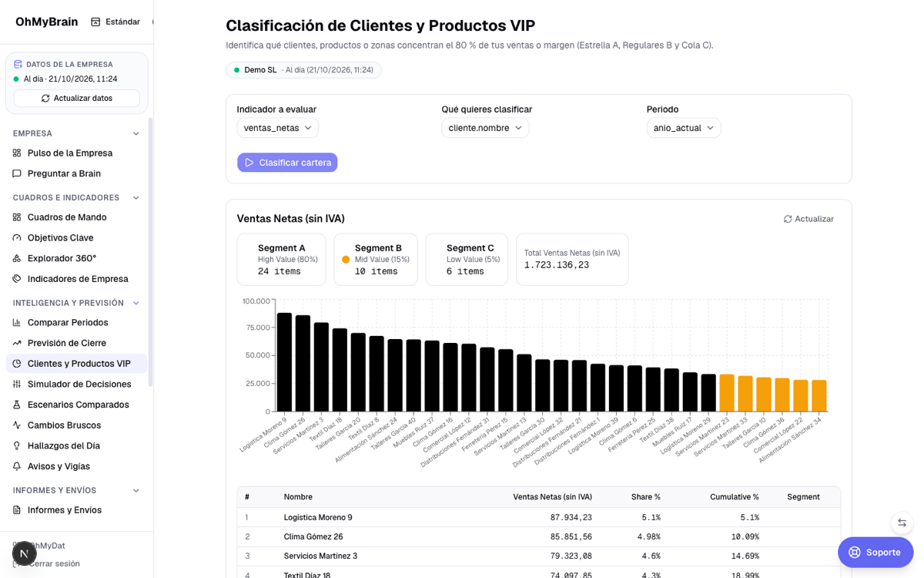Click the OhMyBrain logo text
The height and width of the screenshot is (578, 924).
(47, 22)
